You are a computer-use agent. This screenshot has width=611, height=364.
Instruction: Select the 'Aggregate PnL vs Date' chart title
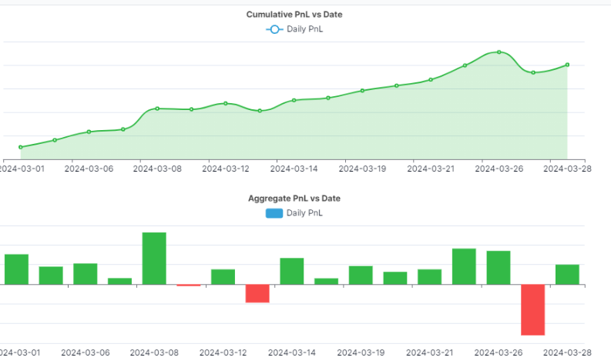click(294, 199)
